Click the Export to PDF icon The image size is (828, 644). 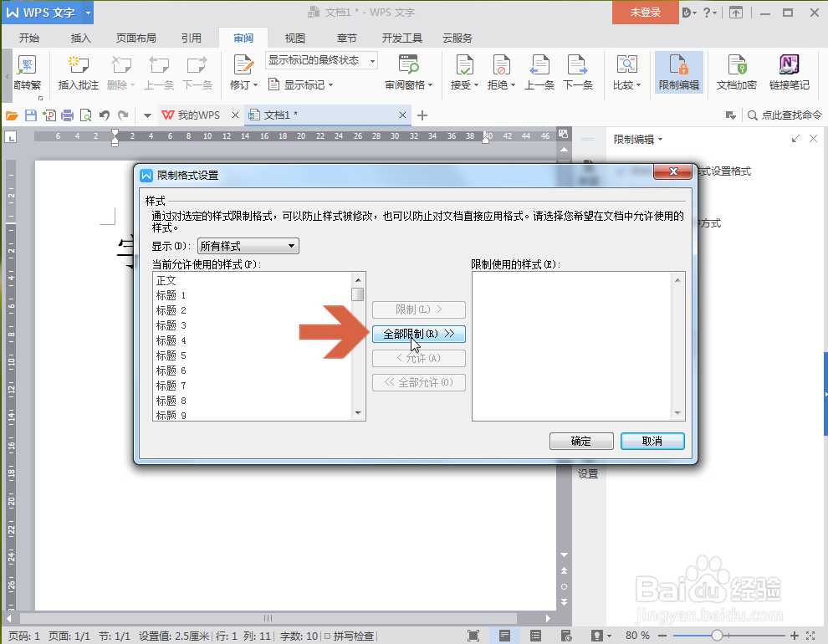tap(49, 115)
